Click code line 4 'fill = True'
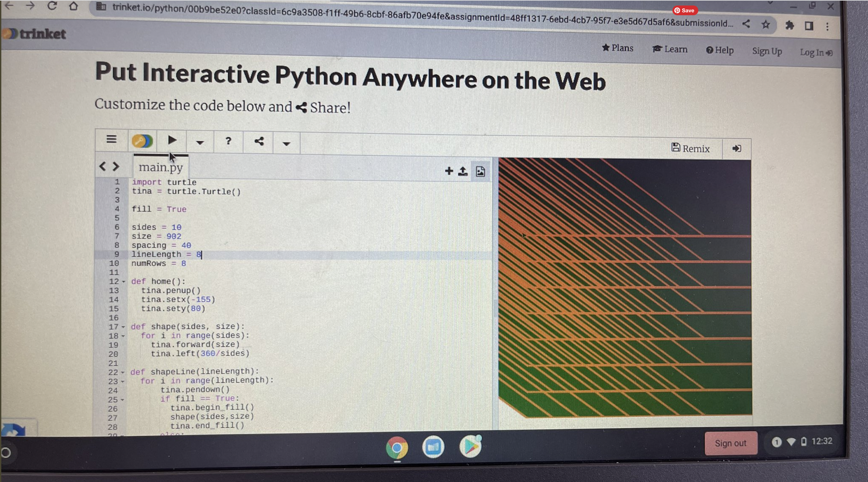The width and height of the screenshot is (868, 482). [159, 209]
